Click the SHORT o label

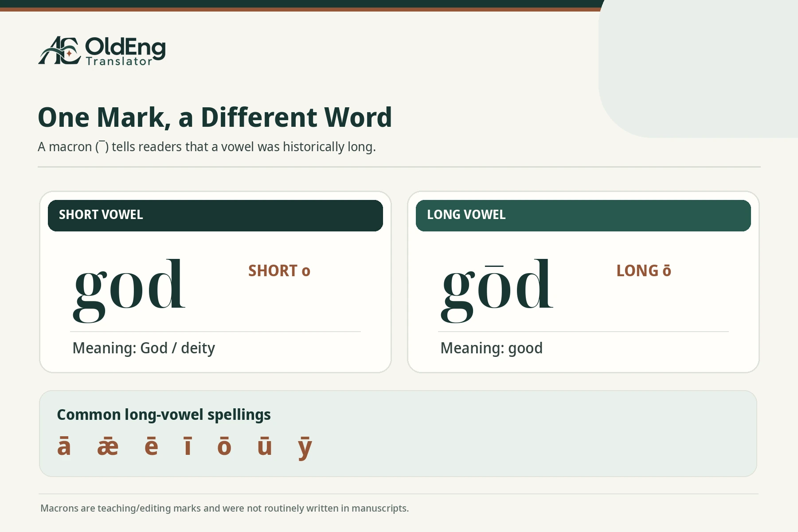279,271
